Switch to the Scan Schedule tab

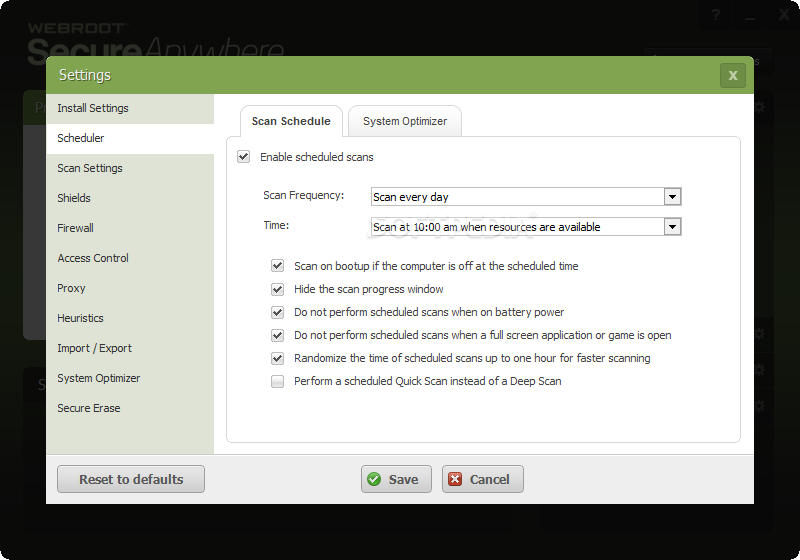(x=291, y=121)
